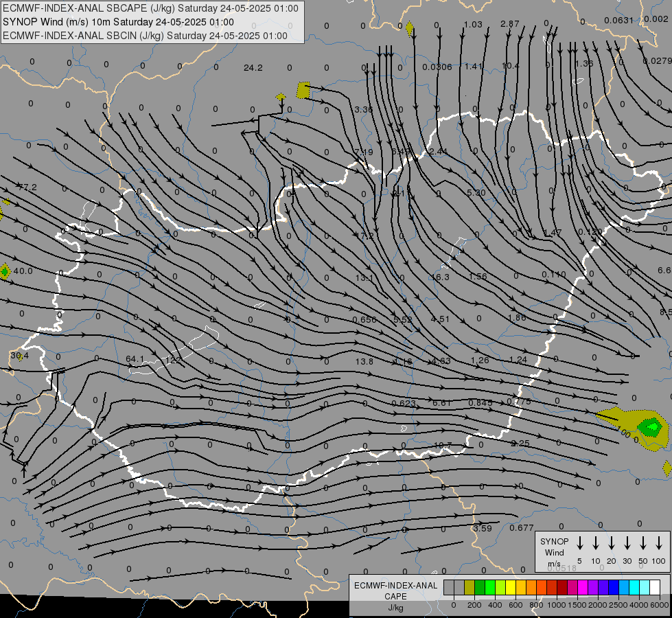The width and height of the screenshot is (672, 618).
Task: Click the 13.8 value on the map
Action: 364,362
